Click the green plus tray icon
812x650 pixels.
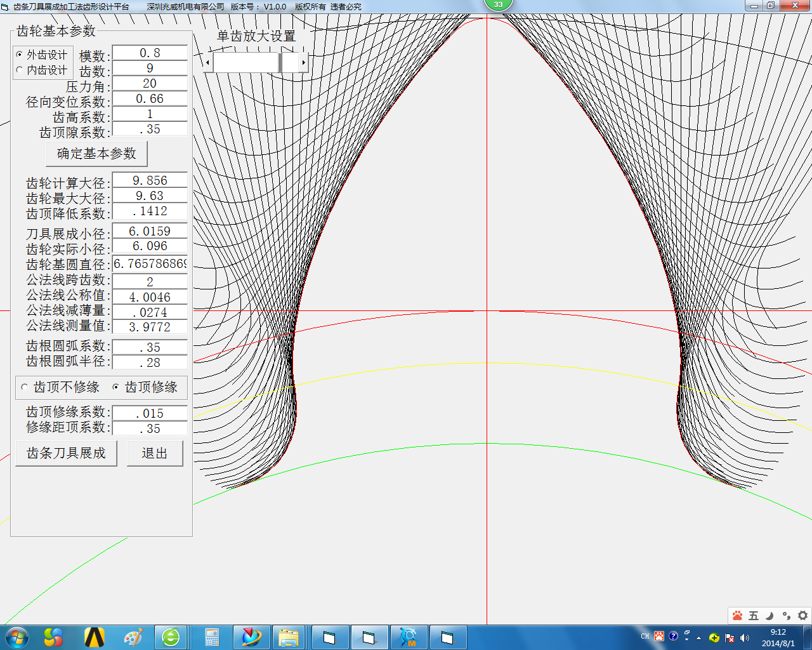point(714,638)
